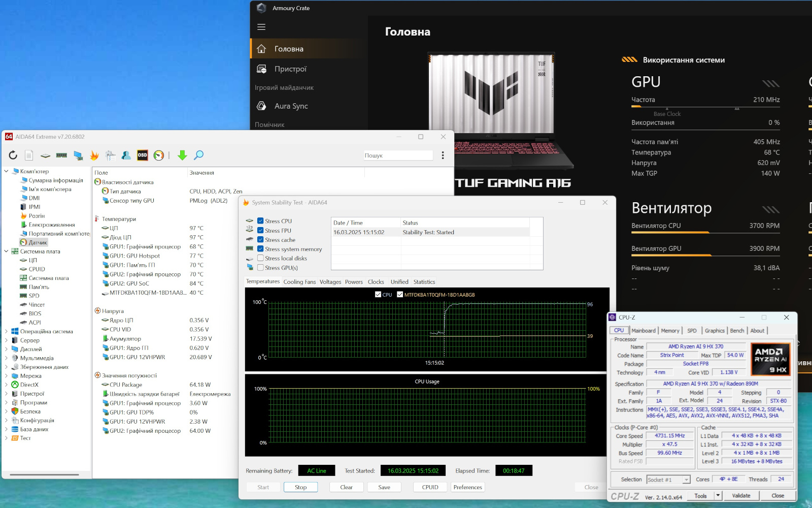Image resolution: width=812 pixels, height=508 pixels.
Task: Switch to Statistics tab in stability test
Action: pyautogui.click(x=424, y=282)
